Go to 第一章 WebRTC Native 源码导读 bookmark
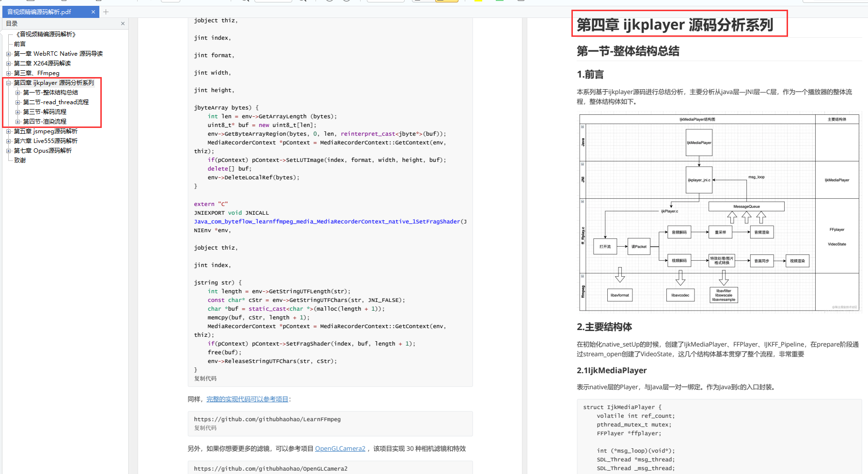 coord(58,54)
